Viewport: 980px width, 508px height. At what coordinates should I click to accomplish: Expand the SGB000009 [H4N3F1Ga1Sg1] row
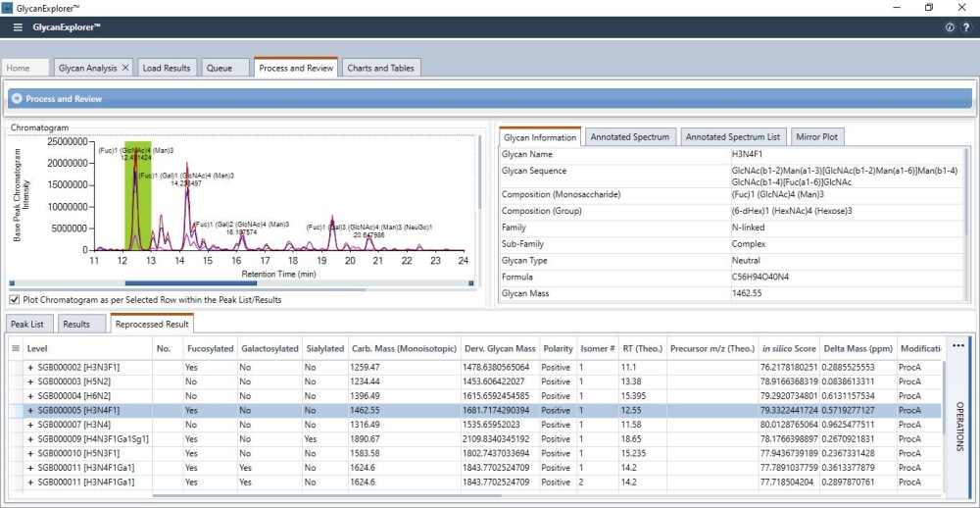pyautogui.click(x=30, y=439)
